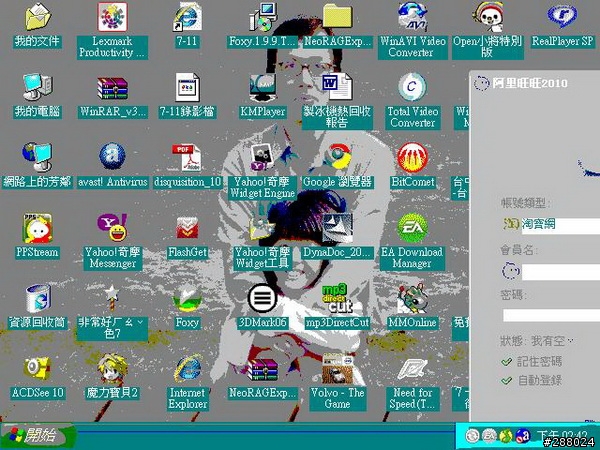Open the disquisition_10 PDF icon

[187, 158]
